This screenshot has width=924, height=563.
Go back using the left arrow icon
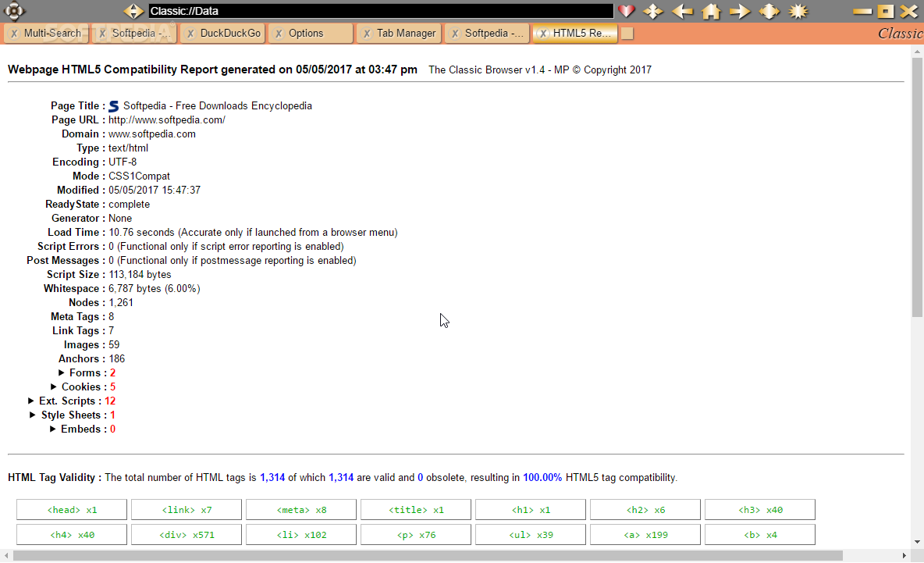(x=682, y=11)
